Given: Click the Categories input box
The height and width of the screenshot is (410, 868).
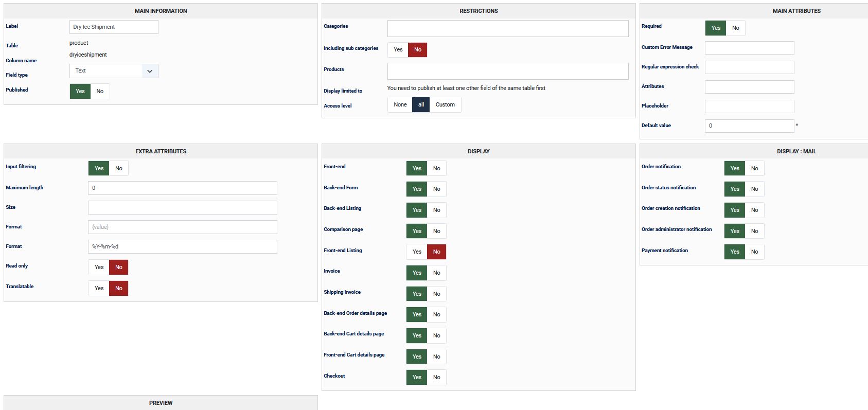Looking at the screenshot, I should (507, 28).
